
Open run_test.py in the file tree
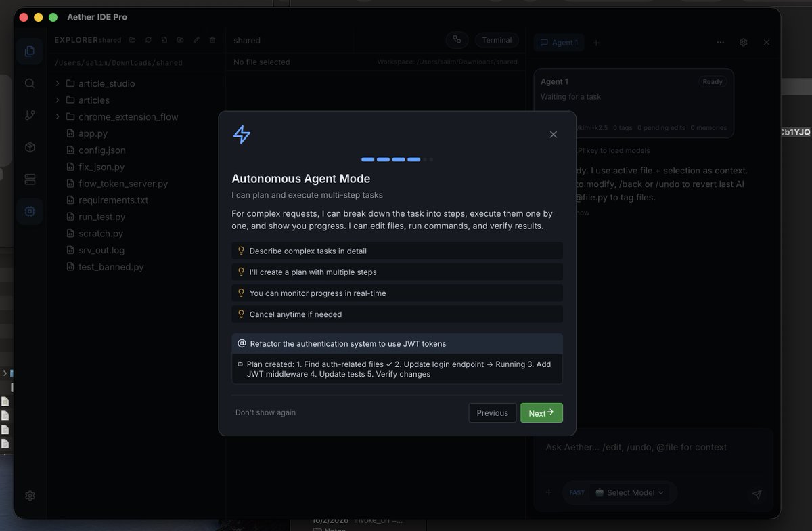tap(101, 217)
